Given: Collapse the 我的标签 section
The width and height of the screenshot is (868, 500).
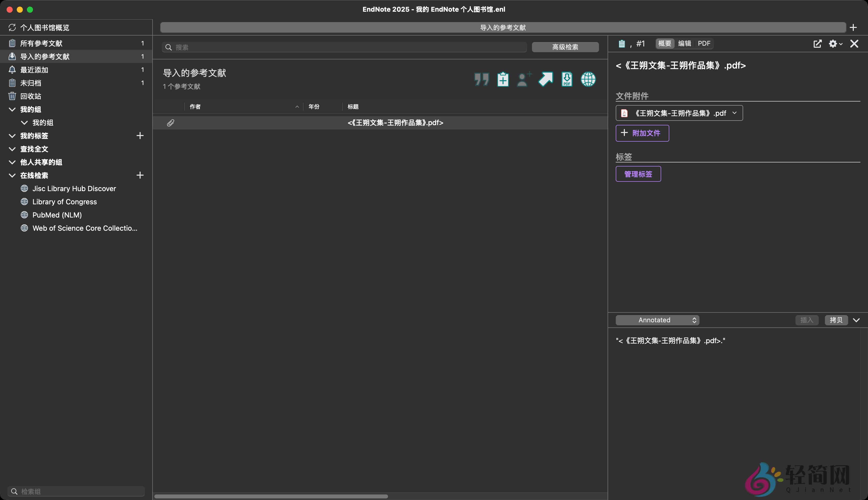Looking at the screenshot, I should pyautogui.click(x=12, y=136).
